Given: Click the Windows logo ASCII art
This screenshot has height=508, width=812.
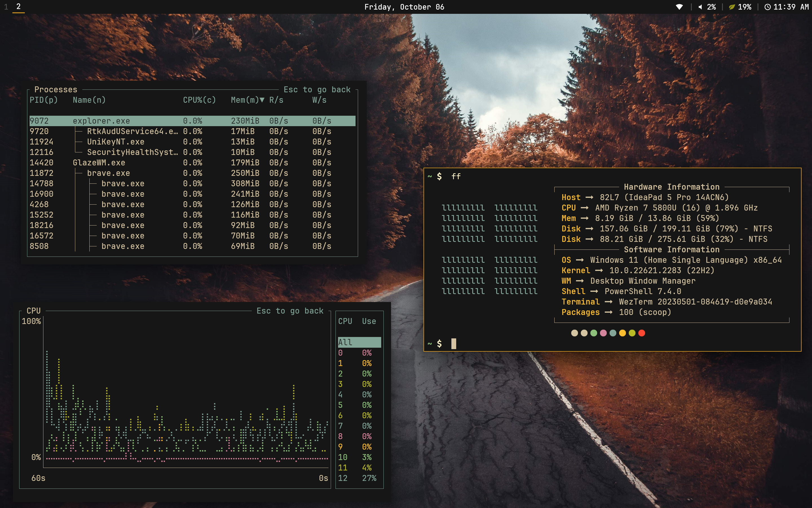Looking at the screenshot, I should click(x=489, y=249).
